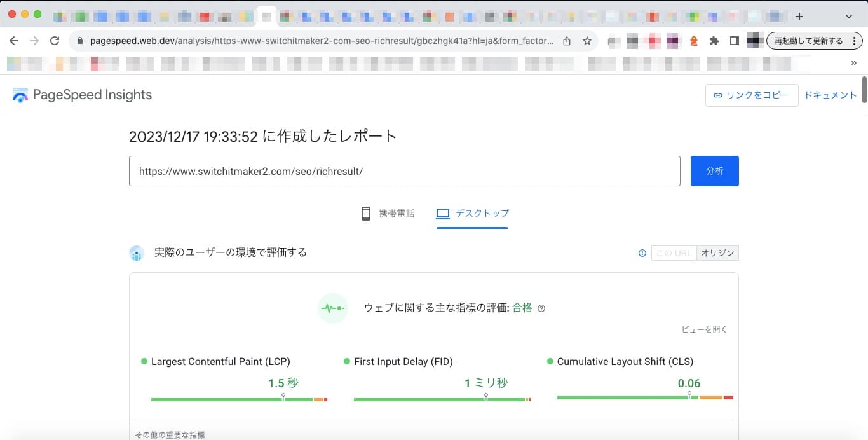This screenshot has width=868, height=440.
Task: Click the URL input field
Action: pyautogui.click(x=405, y=171)
